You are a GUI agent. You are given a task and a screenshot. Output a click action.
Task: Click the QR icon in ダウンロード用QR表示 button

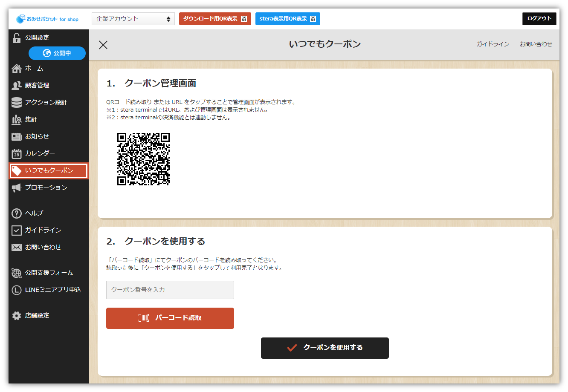pyautogui.click(x=244, y=19)
